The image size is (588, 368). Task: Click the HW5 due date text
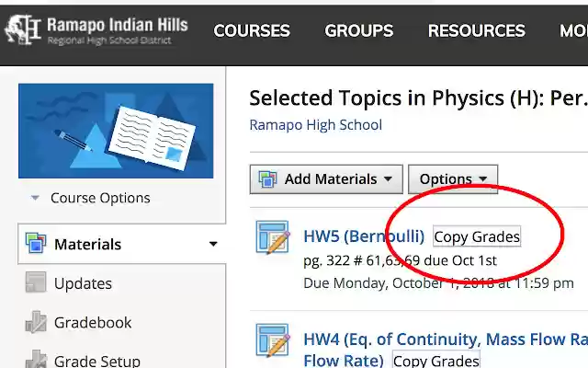click(x=438, y=283)
